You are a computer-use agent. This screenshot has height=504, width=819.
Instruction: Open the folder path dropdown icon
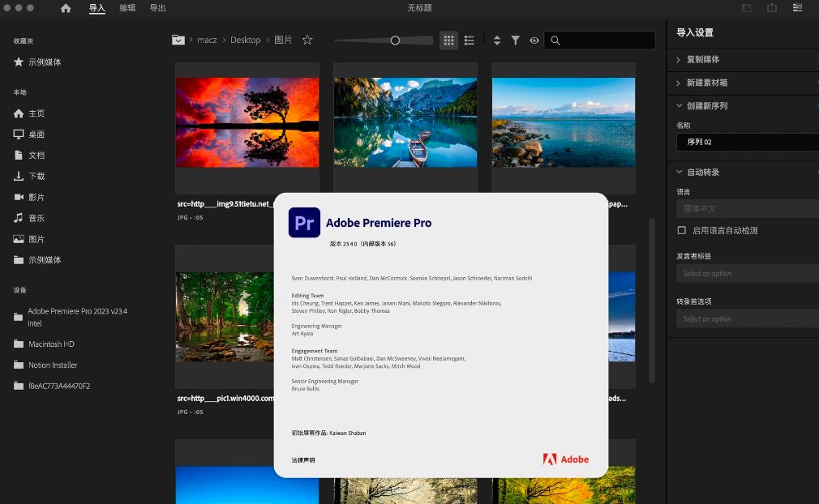[x=178, y=40]
